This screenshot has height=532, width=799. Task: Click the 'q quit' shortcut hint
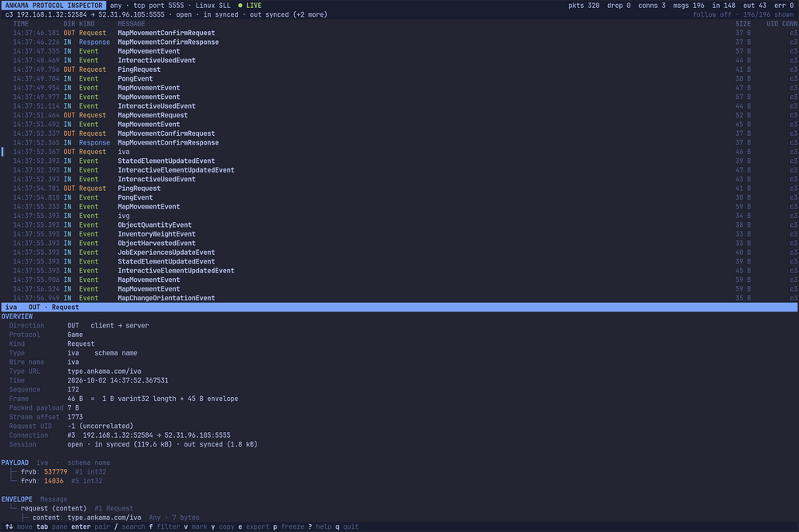pos(347,527)
